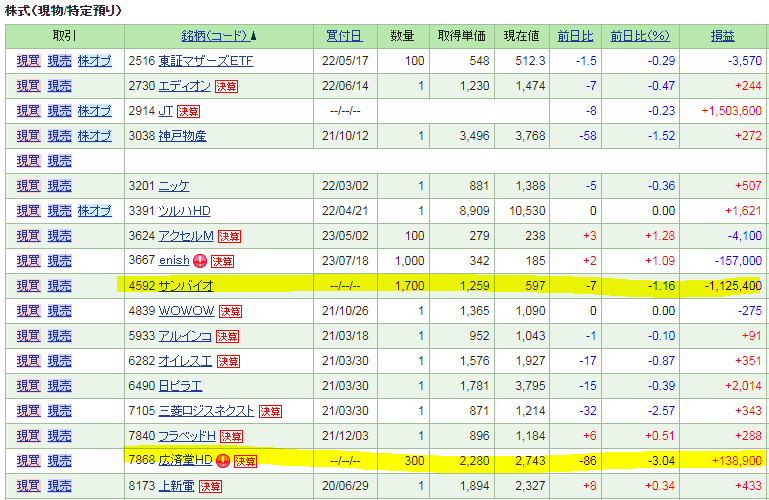Select the +1,503,600 profit value for JT
Image resolution: width=769 pixels, height=500 pixels.
[x=731, y=111]
